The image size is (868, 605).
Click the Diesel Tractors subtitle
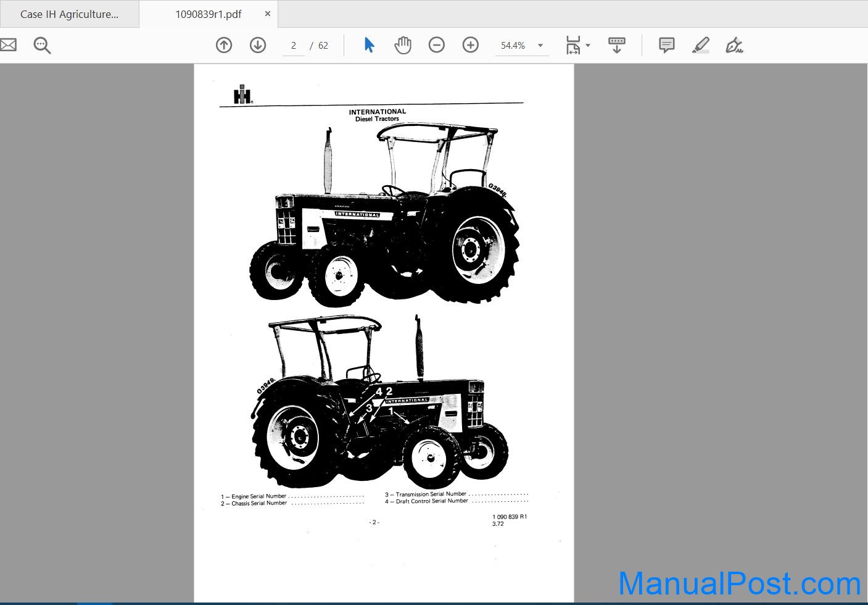378,119
